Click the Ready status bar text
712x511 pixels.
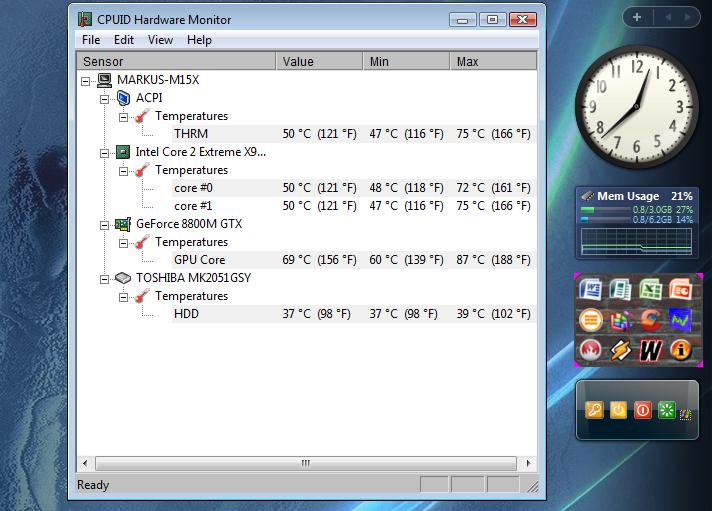tap(93, 485)
